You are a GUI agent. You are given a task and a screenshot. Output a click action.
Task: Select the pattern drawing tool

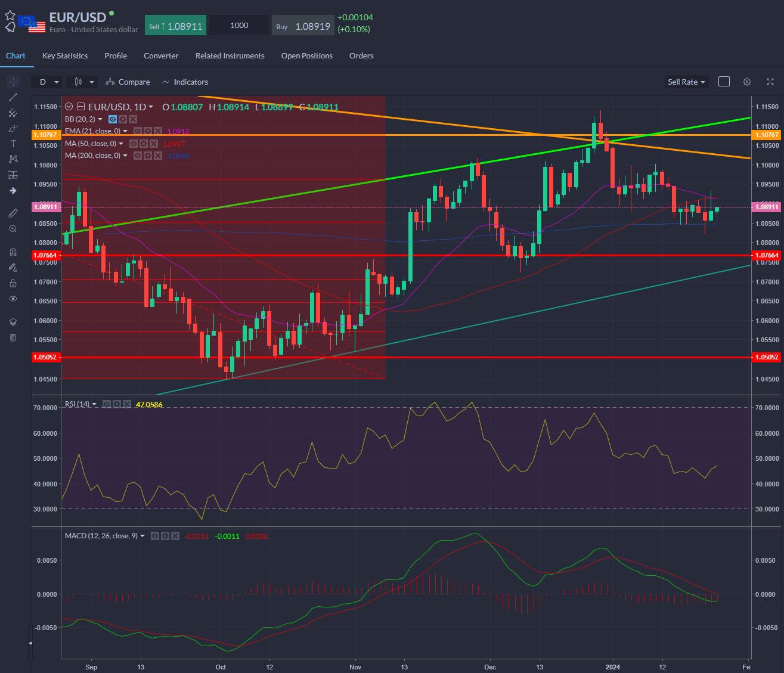(x=13, y=159)
